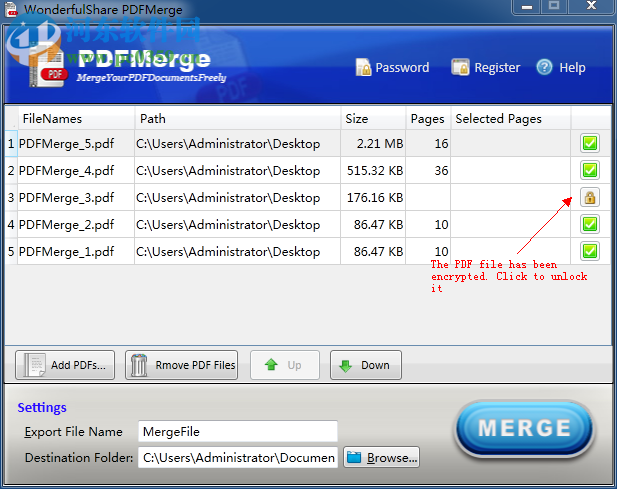Edit the Export File Name field
The width and height of the screenshot is (617, 489).
tap(238, 432)
